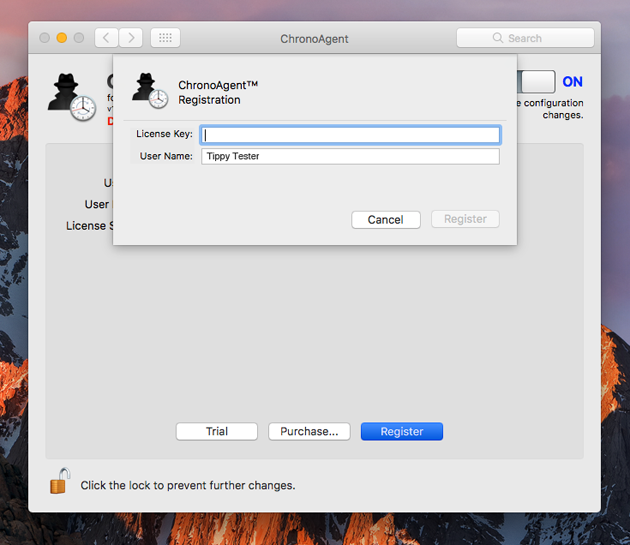Screen dimensions: 630x545
Task: Click the User Name field with Tippy Tester
Action: [x=350, y=156]
